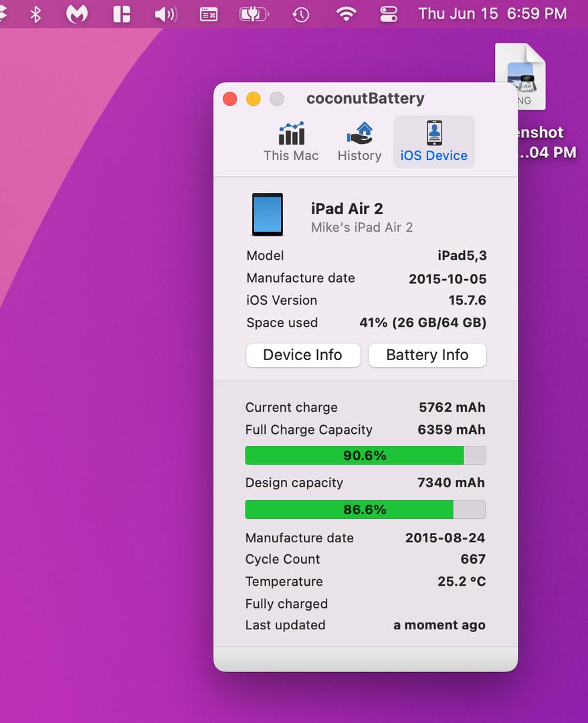Screen dimensions: 588x723
Task: Click the cycle count value 667
Action: [473, 559]
